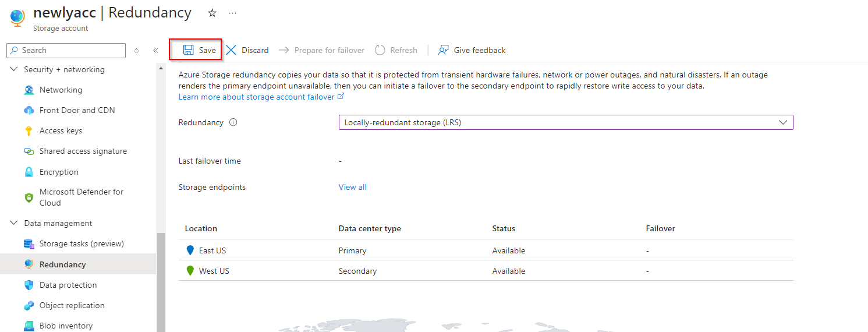The width and height of the screenshot is (868, 332).
Task: Open Data protection menu item
Action: [68, 285]
